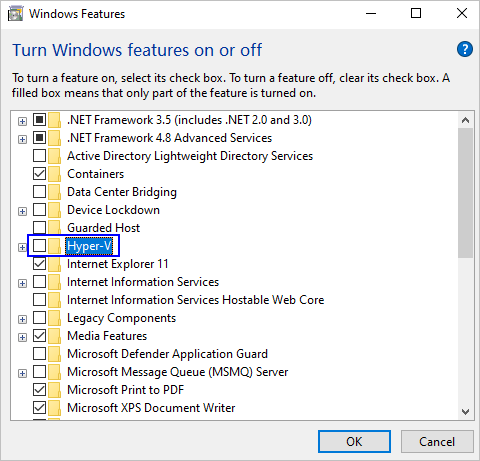The height and width of the screenshot is (461, 480).
Task: Click the Media Features folder icon
Action: tap(54, 336)
